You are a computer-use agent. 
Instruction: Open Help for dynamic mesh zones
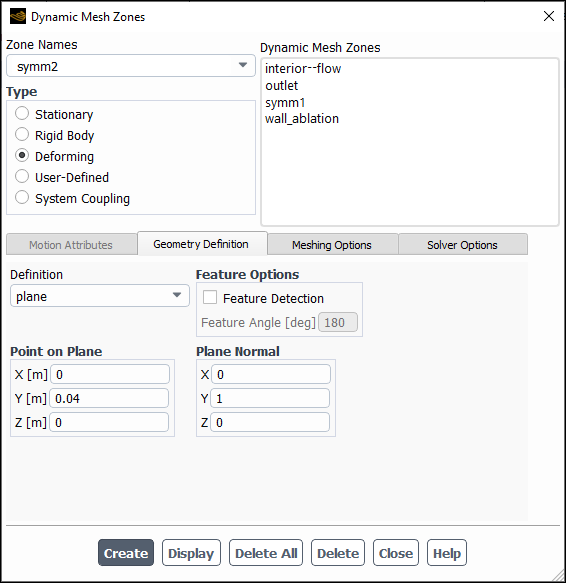[447, 553]
